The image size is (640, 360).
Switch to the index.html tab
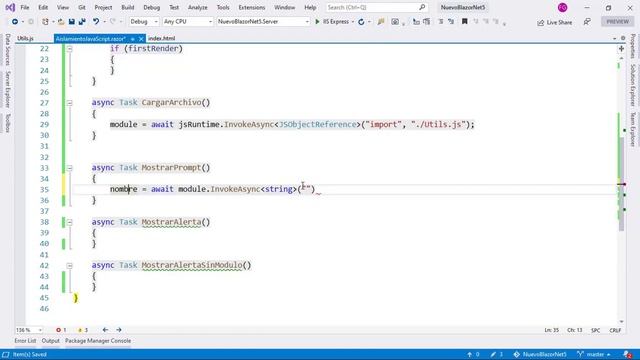162,38
